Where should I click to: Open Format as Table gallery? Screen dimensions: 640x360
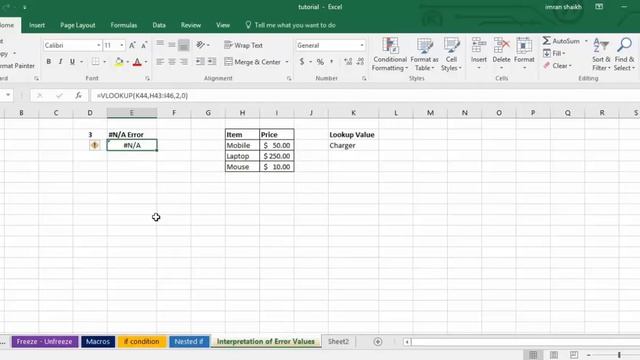point(424,54)
